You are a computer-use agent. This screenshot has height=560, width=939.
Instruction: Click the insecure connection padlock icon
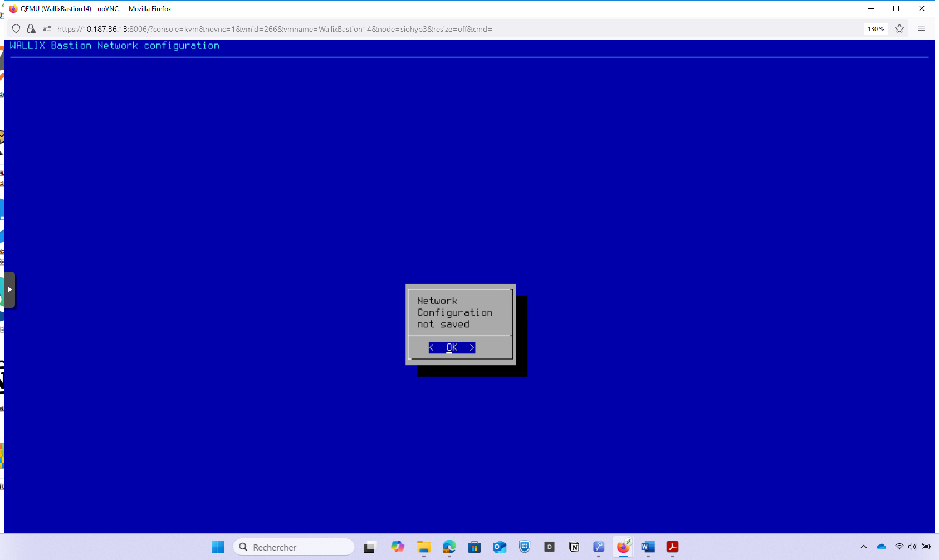(x=31, y=29)
